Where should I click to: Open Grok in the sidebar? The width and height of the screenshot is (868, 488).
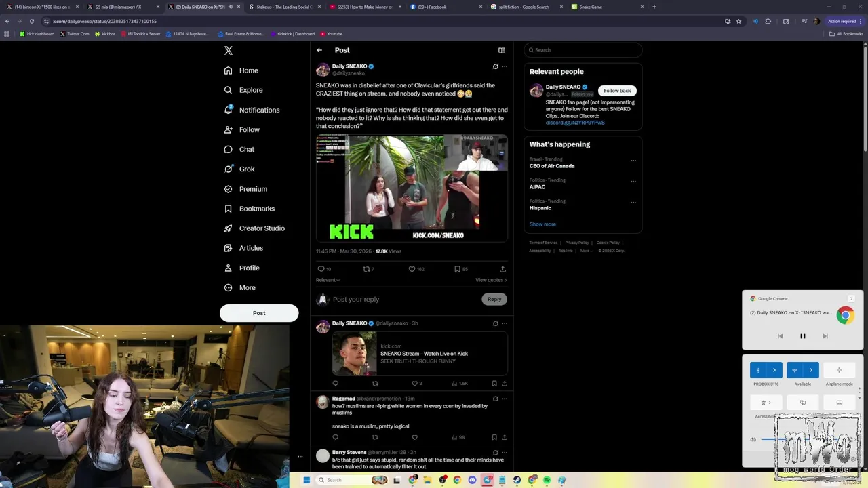click(x=239, y=169)
